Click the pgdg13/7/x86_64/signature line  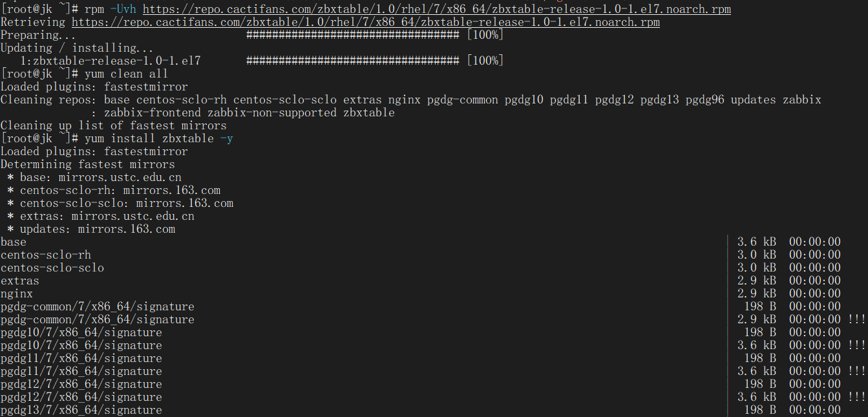(81, 410)
